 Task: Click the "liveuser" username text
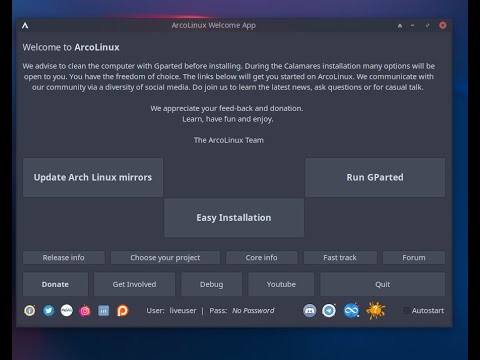(x=183, y=311)
